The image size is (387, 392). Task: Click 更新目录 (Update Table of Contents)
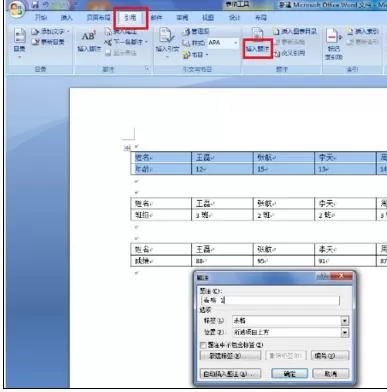48,42
